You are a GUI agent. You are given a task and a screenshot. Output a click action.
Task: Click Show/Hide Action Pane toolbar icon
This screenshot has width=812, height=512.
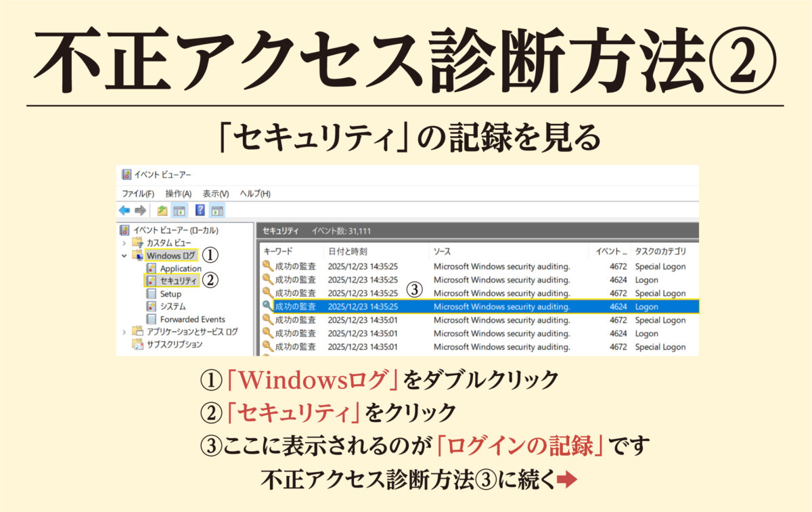[x=217, y=211]
